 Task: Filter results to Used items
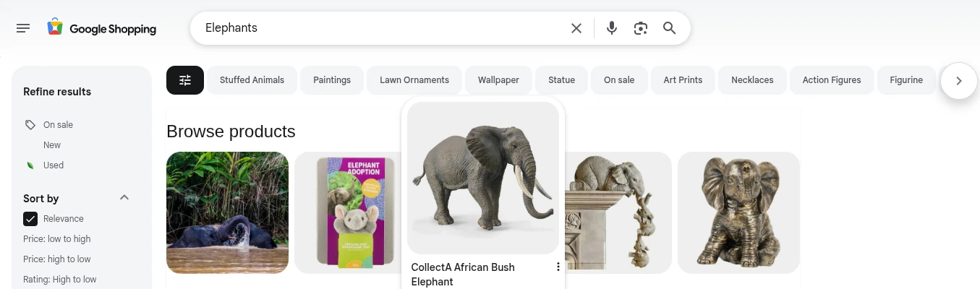[x=54, y=165]
